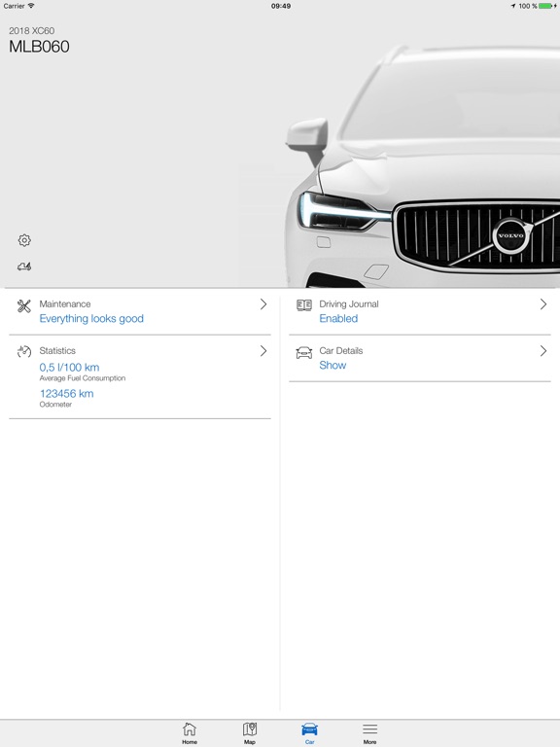Click the Maintenance wrench icon
Screen dimensions: 560x747
[23, 305]
